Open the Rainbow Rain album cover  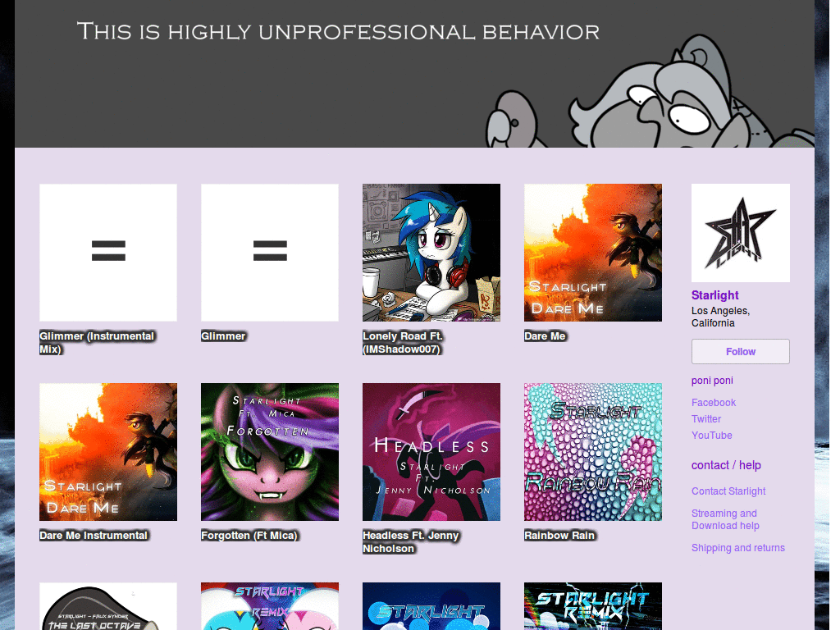click(x=592, y=451)
